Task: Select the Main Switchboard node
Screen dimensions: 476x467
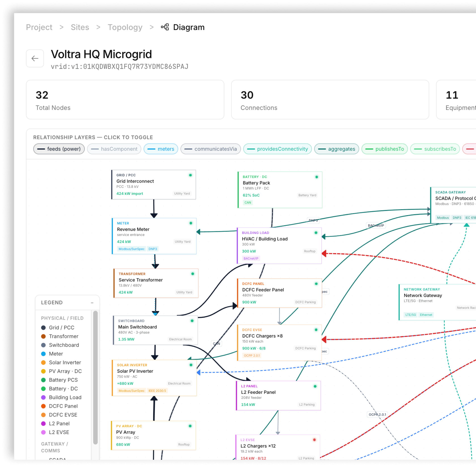Action: click(155, 330)
